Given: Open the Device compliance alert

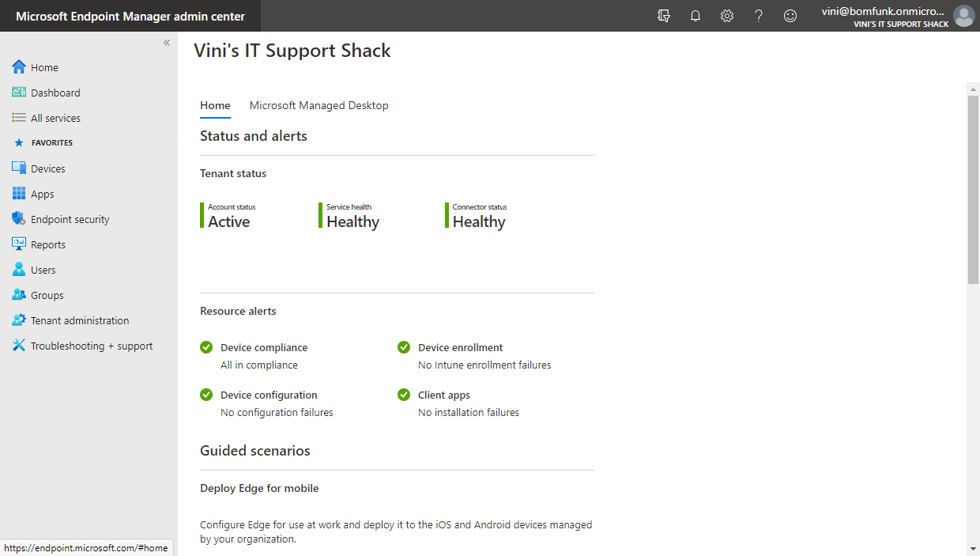Looking at the screenshot, I should pyautogui.click(x=264, y=347).
